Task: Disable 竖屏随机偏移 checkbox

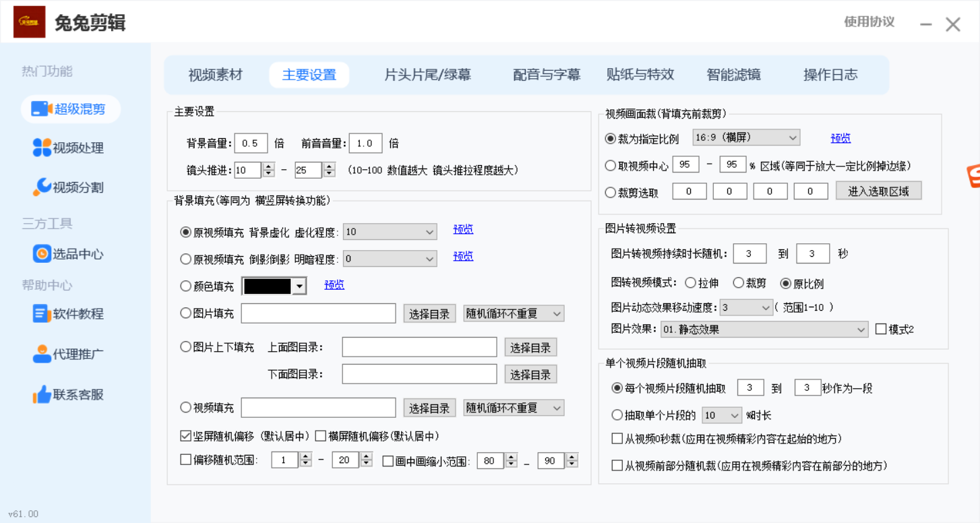Action: click(x=186, y=436)
